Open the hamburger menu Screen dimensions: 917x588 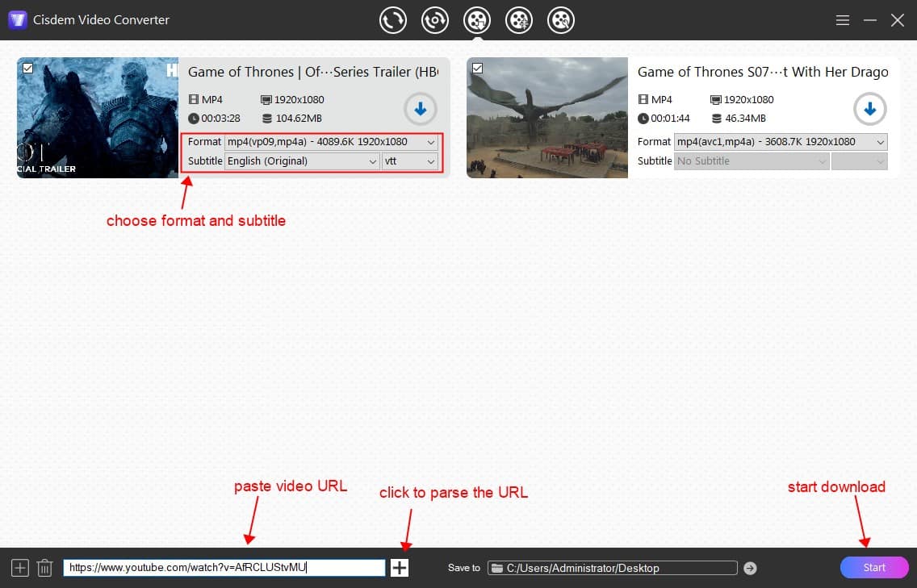[842, 20]
